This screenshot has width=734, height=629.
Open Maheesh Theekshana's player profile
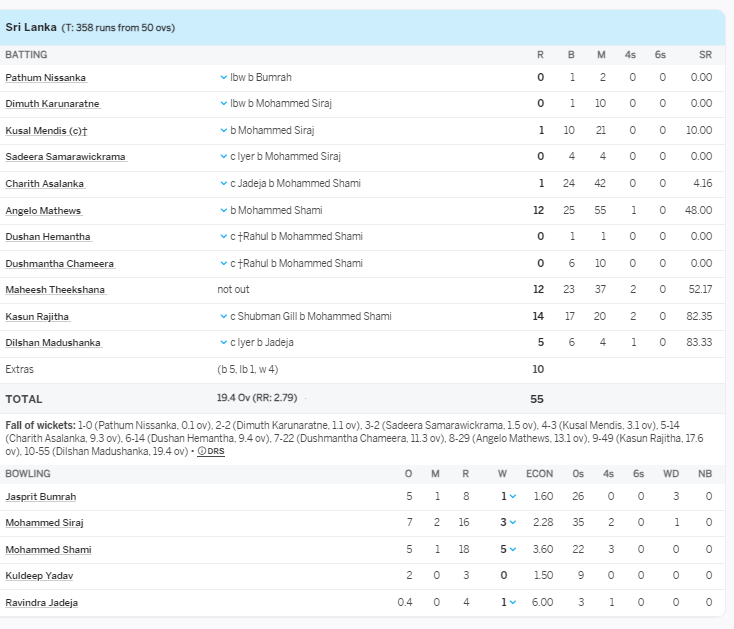coord(55,290)
